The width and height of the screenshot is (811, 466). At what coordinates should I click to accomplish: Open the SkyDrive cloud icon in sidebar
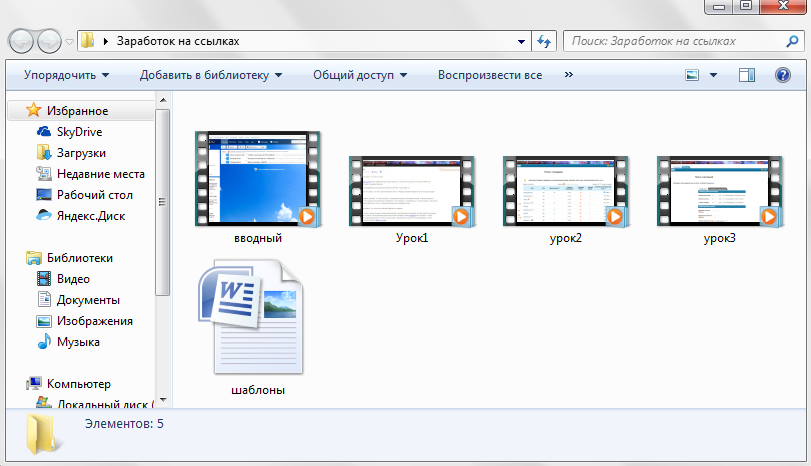tap(44, 132)
